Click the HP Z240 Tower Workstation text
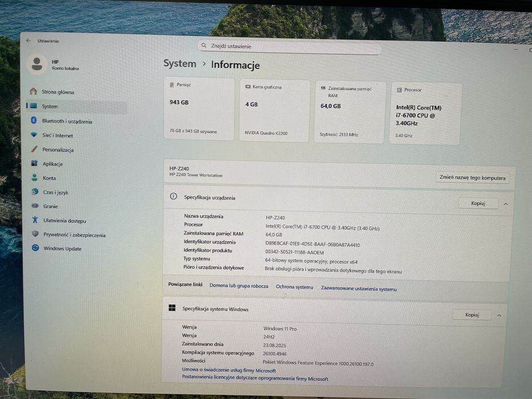532x399 pixels. (x=196, y=175)
